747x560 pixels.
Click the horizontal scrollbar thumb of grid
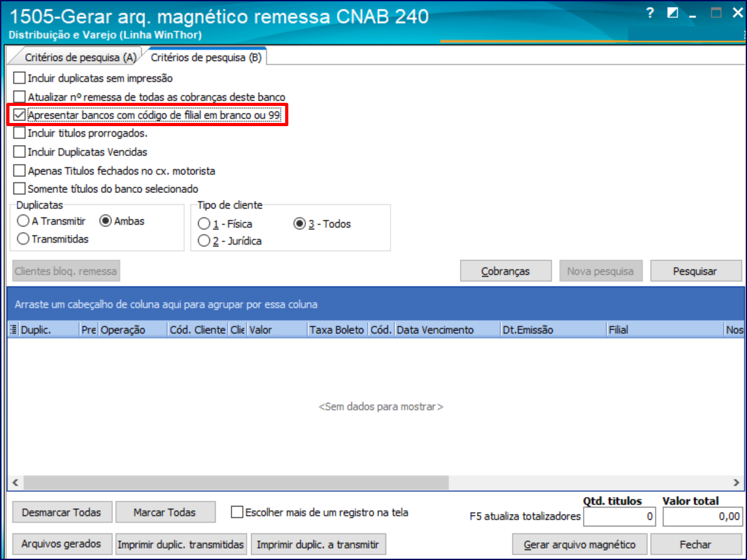coord(236,482)
